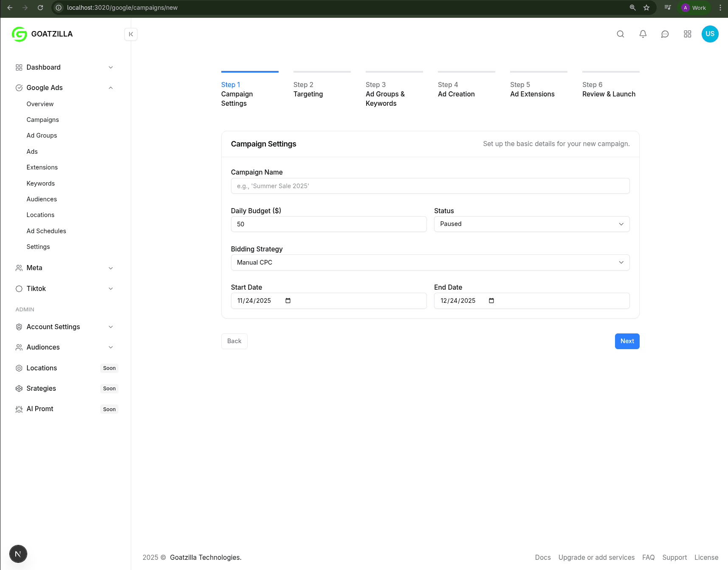Focus the Campaign Name input field
728x570 pixels.
pyautogui.click(x=430, y=186)
